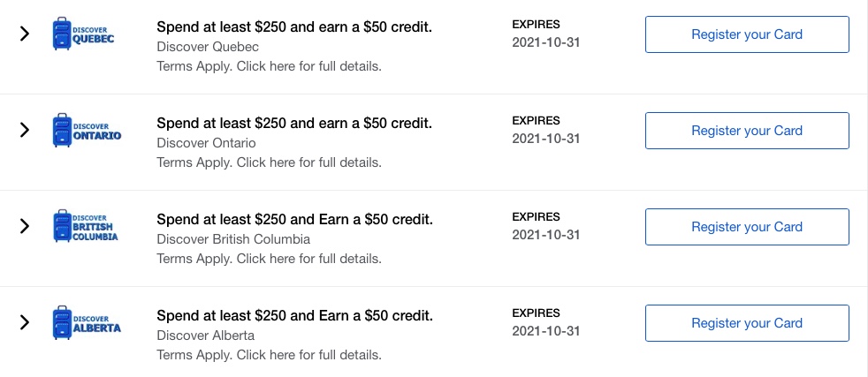Register your Card for Discover Quebec
The width and height of the screenshot is (868, 377).
pos(747,34)
